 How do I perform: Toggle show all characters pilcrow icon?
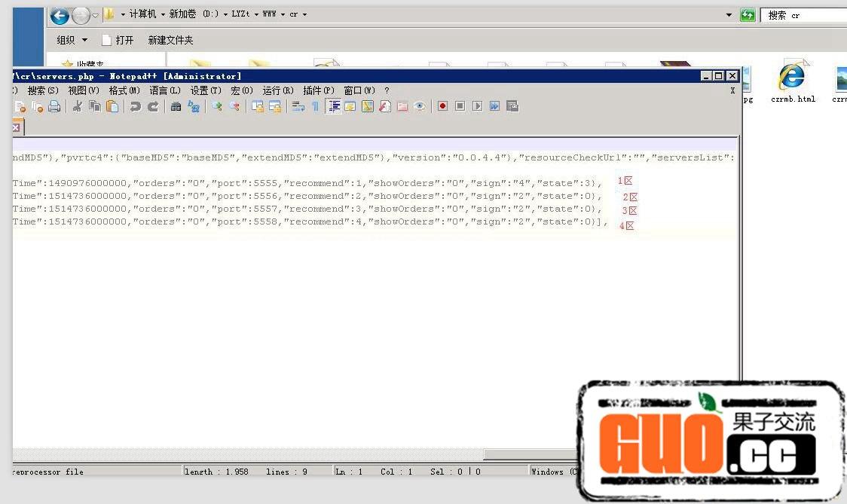315,107
